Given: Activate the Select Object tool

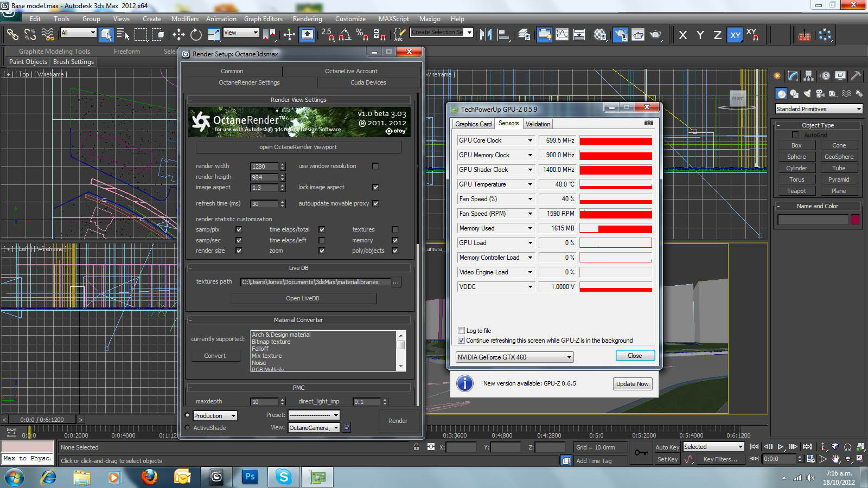Looking at the screenshot, I should click(106, 35).
